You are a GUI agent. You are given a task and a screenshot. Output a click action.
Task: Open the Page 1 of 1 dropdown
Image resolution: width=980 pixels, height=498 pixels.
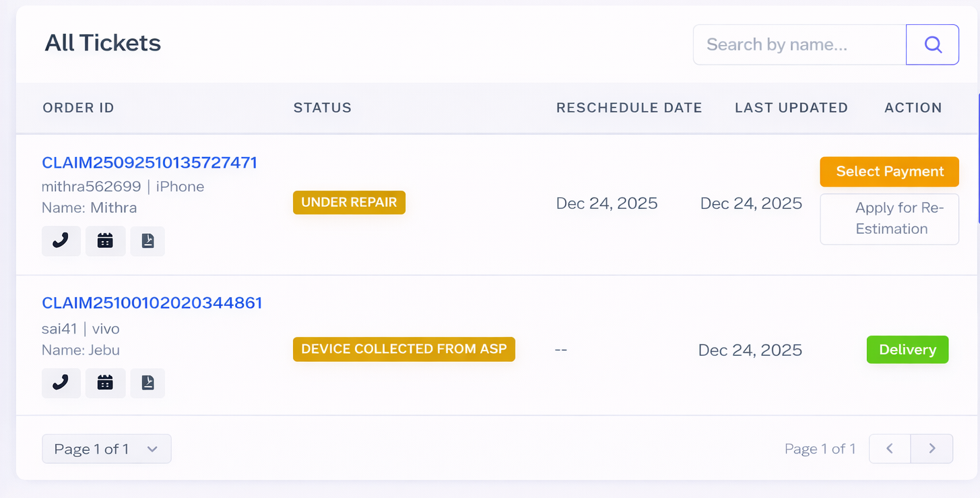[x=106, y=449]
